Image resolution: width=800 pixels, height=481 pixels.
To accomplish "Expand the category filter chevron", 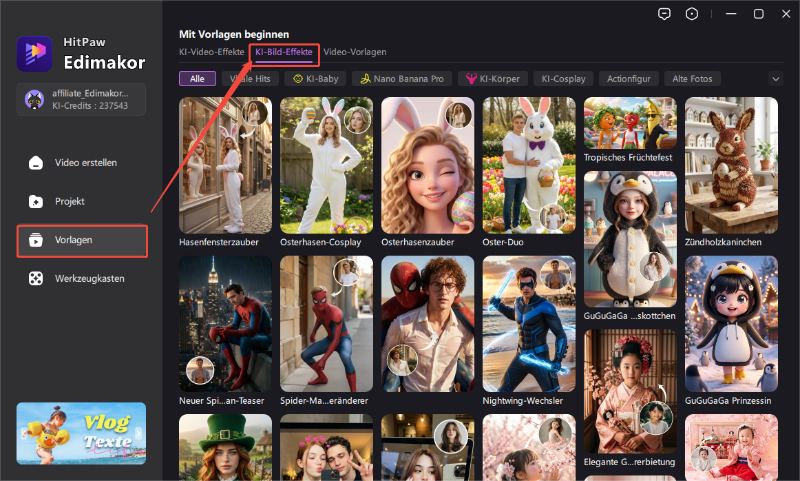I will 775,78.
